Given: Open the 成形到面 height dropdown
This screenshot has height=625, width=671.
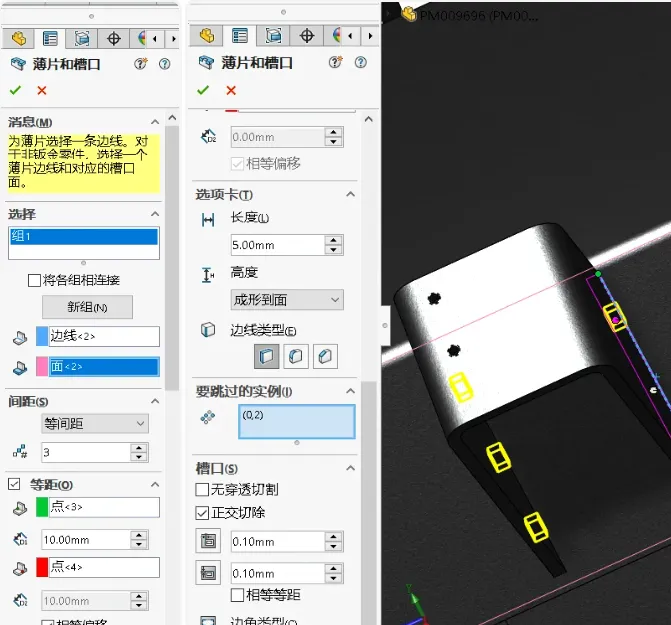Looking at the screenshot, I should coord(286,299).
